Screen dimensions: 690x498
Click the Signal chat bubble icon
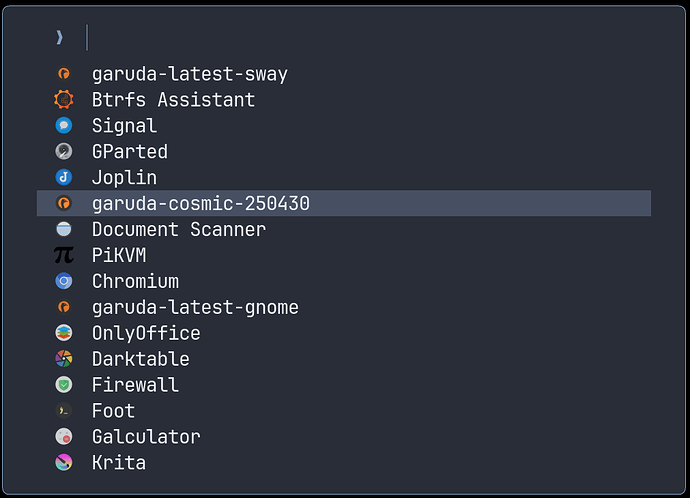pyautogui.click(x=64, y=125)
